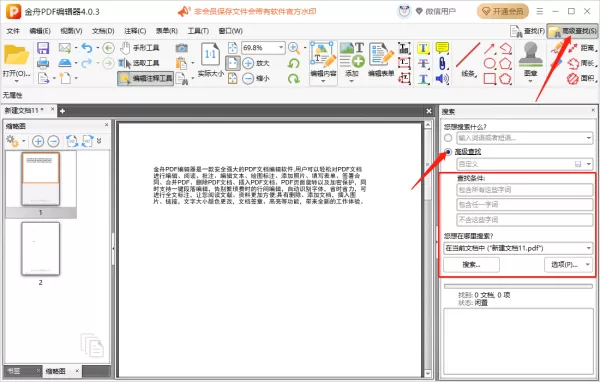The width and height of the screenshot is (600, 382).
Task: Click the print icon in toolbar
Action: point(43,63)
